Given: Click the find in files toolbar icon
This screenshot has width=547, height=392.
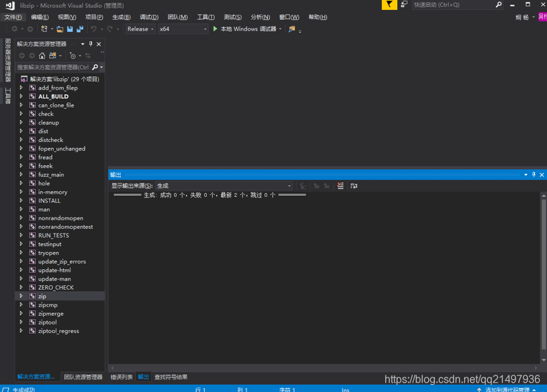Looking at the screenshot, I should (x=292, y=29).
